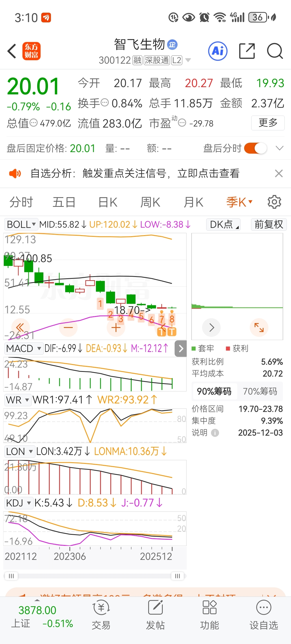Collapse side panel via gray arrow button
Image resolution: width=291 pixels, height=644 pixels.
coord(181,348)
